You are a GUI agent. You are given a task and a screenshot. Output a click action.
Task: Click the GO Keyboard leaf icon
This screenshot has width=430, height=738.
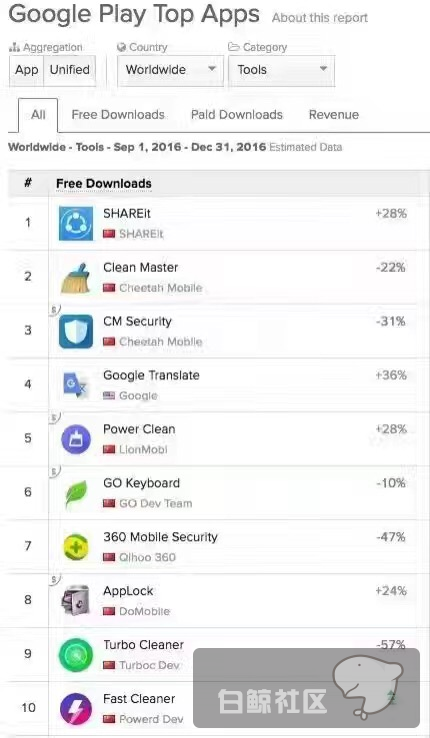76,493
